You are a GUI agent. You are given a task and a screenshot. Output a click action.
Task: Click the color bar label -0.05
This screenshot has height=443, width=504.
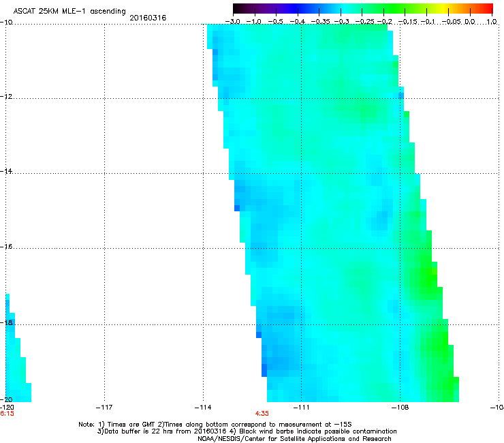point(451,22)
